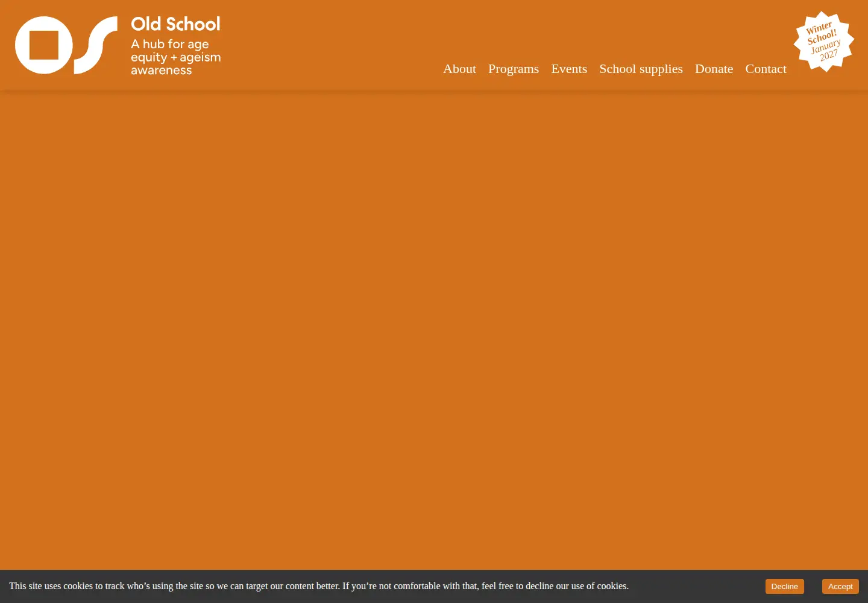This screenshot has height=603, width=868.
Task: Open the About menu item
Action: (459, 69)
